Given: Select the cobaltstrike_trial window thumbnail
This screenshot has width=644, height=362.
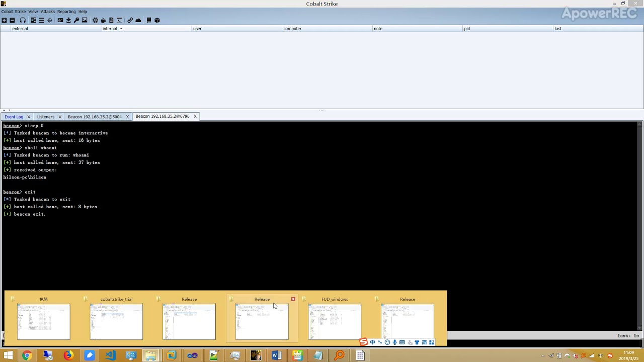Looking at the screenshot, I should (x=116, y=318).
